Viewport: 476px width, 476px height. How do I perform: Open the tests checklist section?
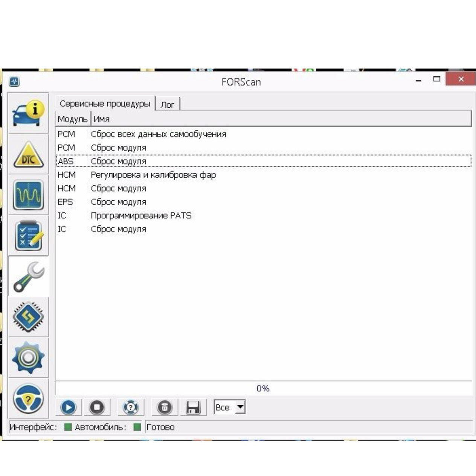(28, 236)
